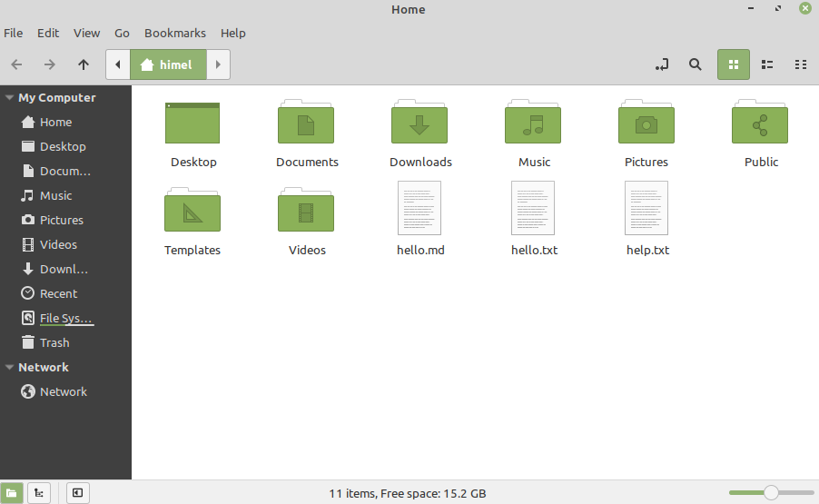Screen dimensions: 819x504
Task: Select the hello.txt file icon
Action: (x=533, y=208)
